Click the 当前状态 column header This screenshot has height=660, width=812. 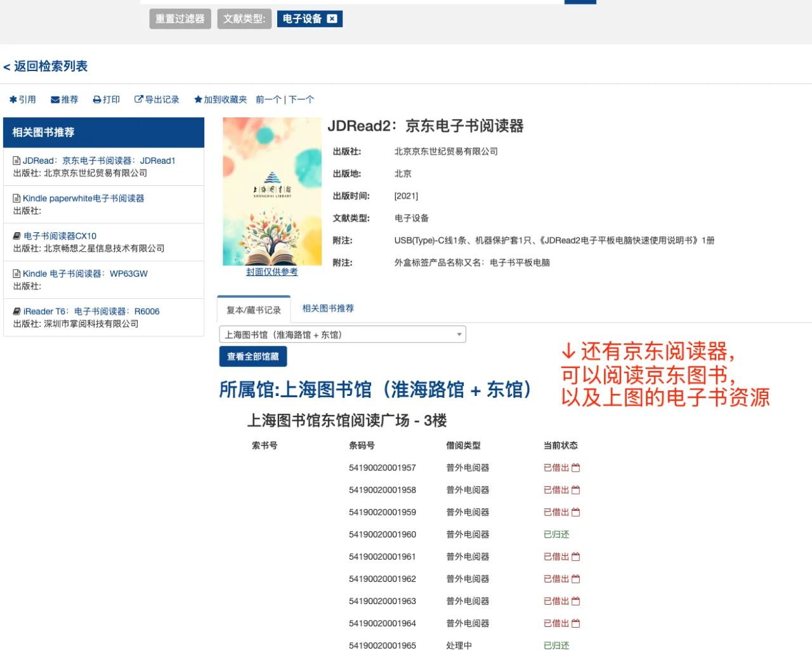(561, 445)
